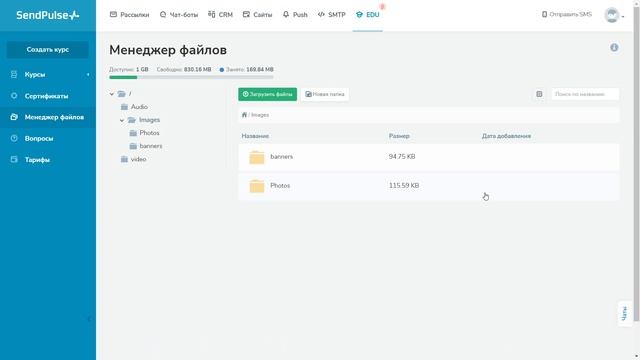Switch to Push notifications tab

295,15
